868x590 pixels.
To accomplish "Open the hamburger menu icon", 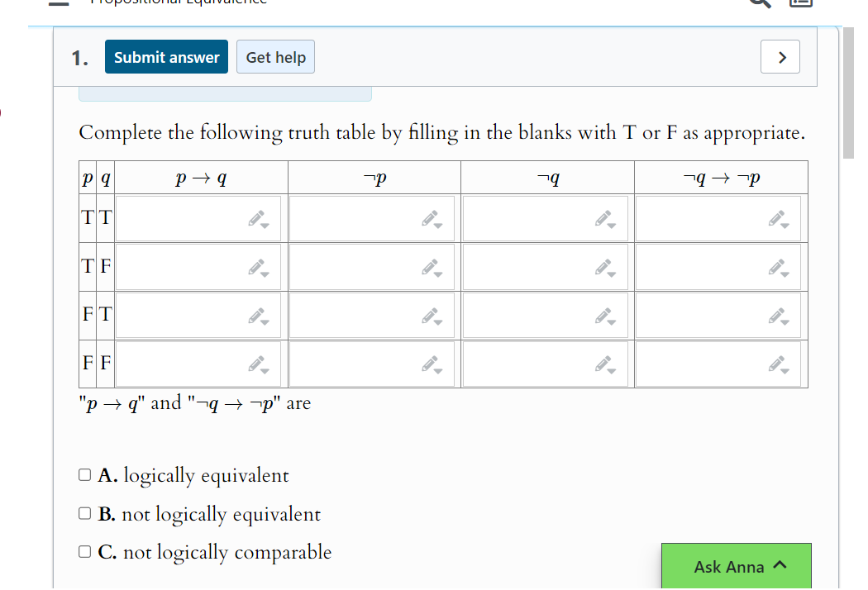I will (x=59, y=2).
